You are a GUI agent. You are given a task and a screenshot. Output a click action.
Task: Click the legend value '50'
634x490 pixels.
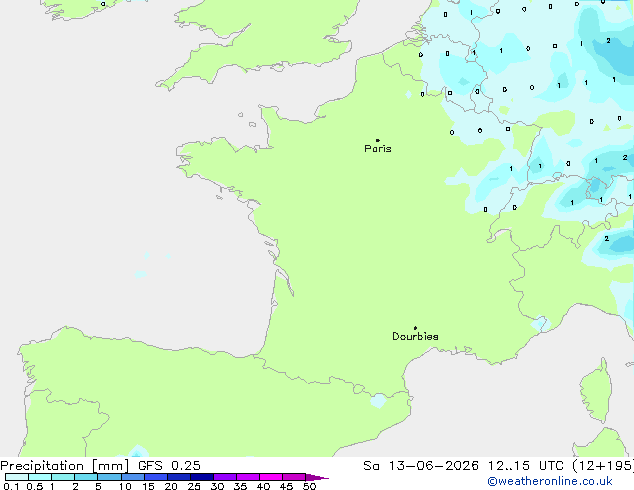point(309,486)
